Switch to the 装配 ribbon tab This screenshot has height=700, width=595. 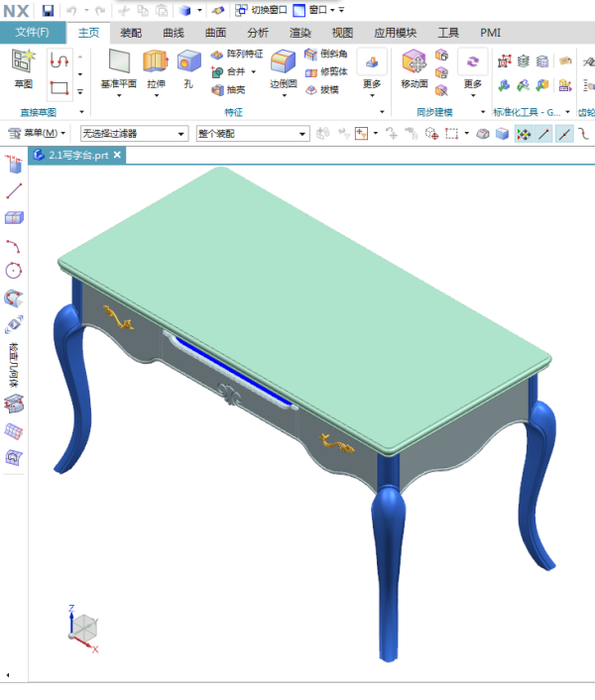[x=131, y=33]
